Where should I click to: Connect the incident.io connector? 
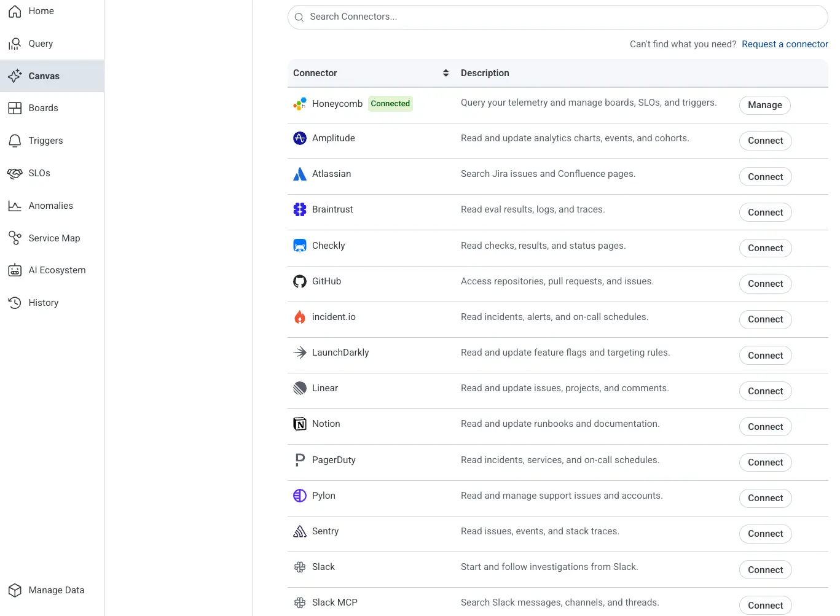(766, 319)
